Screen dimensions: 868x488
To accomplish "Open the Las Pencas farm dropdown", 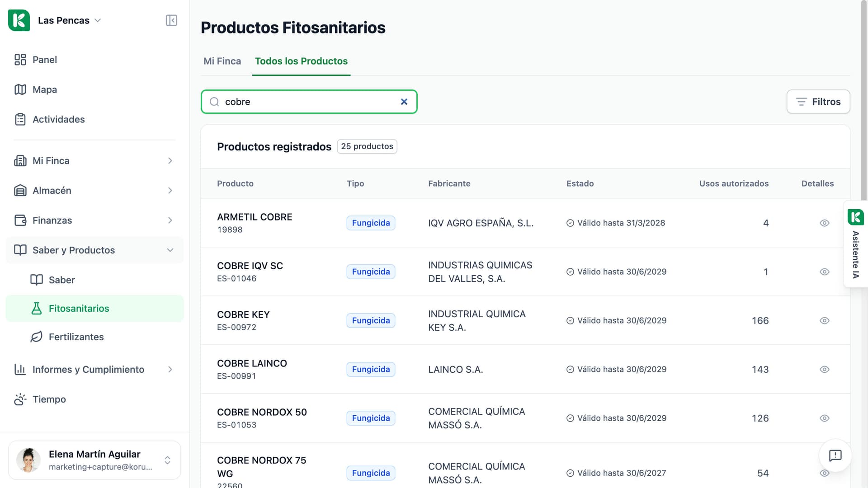I will [69, 20].
